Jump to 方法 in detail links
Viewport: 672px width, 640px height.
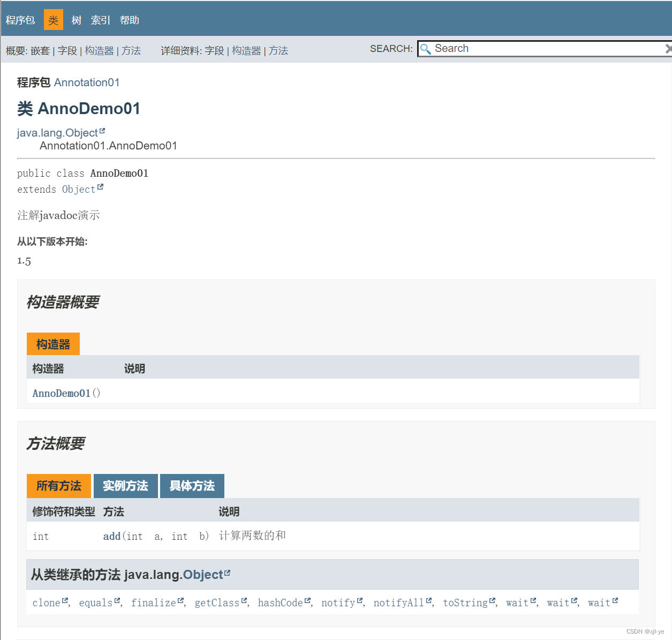coord(278,51)
